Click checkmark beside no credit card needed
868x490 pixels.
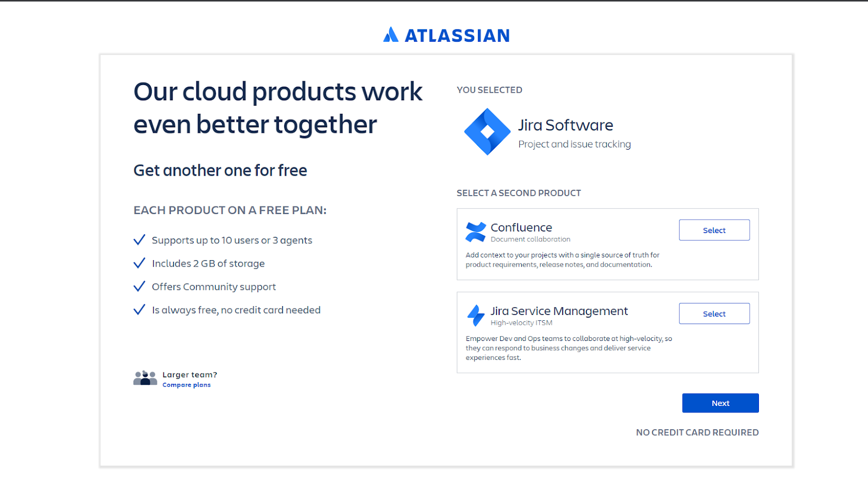click(x=139, y=310)
